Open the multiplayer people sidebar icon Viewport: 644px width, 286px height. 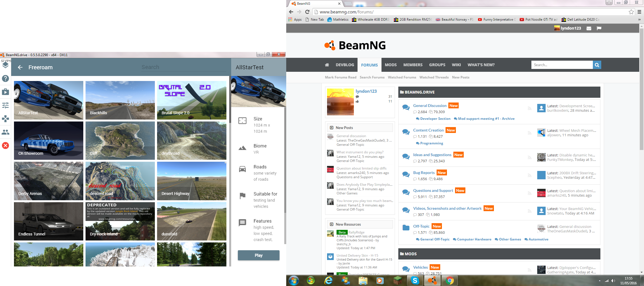click(x=6, y=132)
